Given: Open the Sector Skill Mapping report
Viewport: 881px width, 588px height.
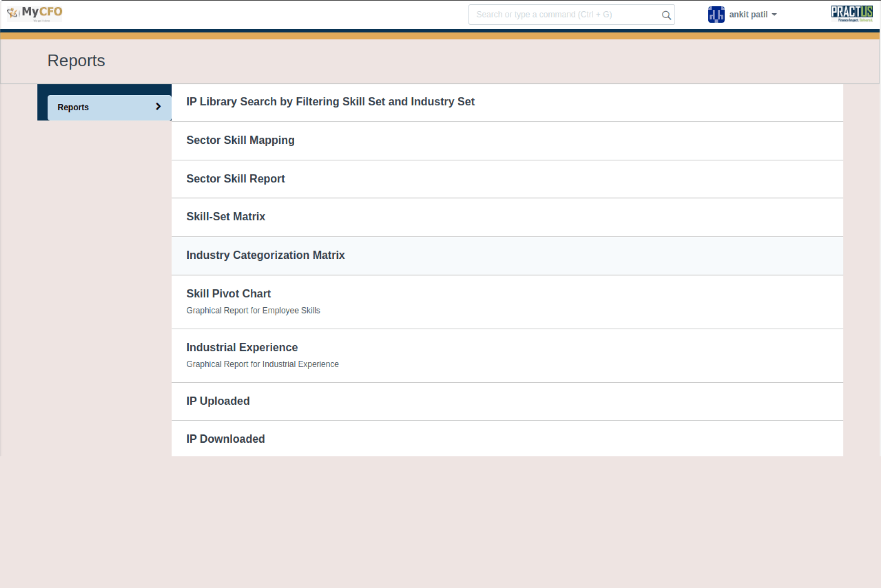Looking at the screenshot, I should point(240,140).
